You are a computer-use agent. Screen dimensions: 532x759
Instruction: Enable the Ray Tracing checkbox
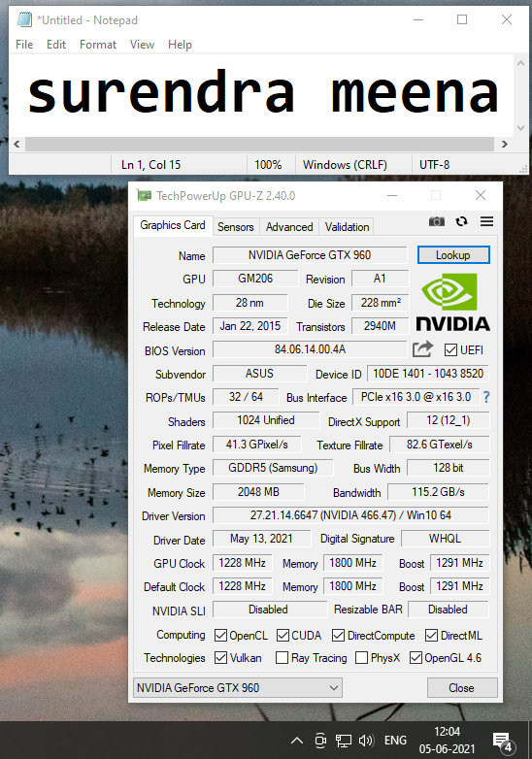282,658
